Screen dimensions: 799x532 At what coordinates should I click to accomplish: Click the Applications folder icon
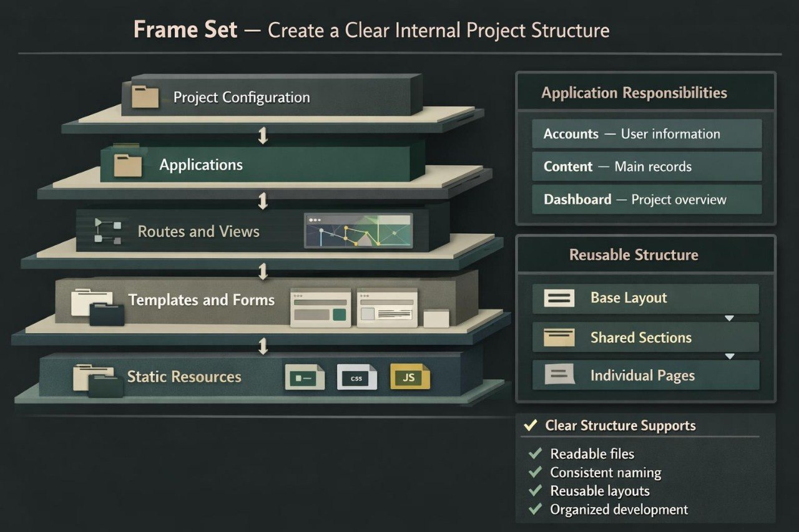128,165
